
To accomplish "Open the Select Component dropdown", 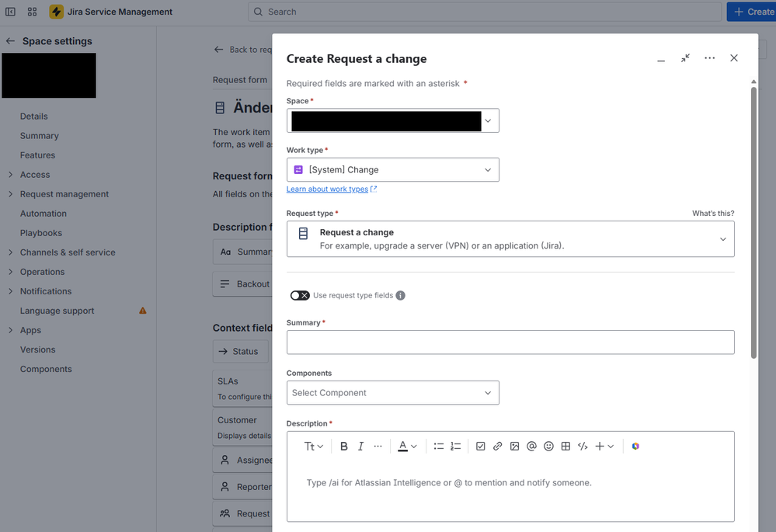I will [392, 393].
